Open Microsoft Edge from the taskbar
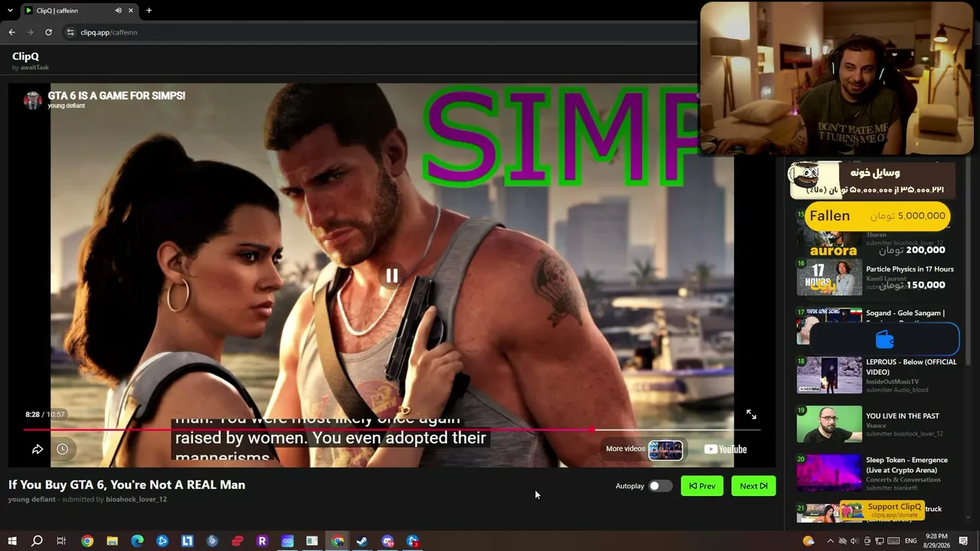 click(137, 541)
